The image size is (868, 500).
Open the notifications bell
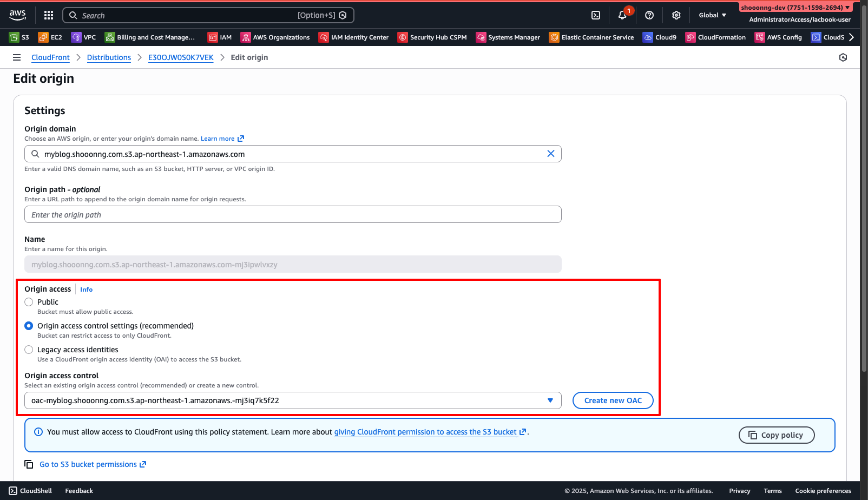(622, 15)
